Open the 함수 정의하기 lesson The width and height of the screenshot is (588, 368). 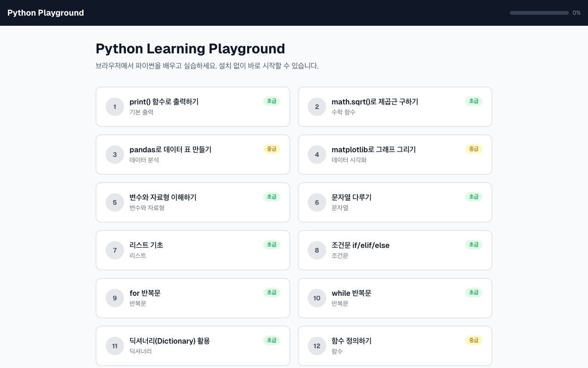(395, 346)
